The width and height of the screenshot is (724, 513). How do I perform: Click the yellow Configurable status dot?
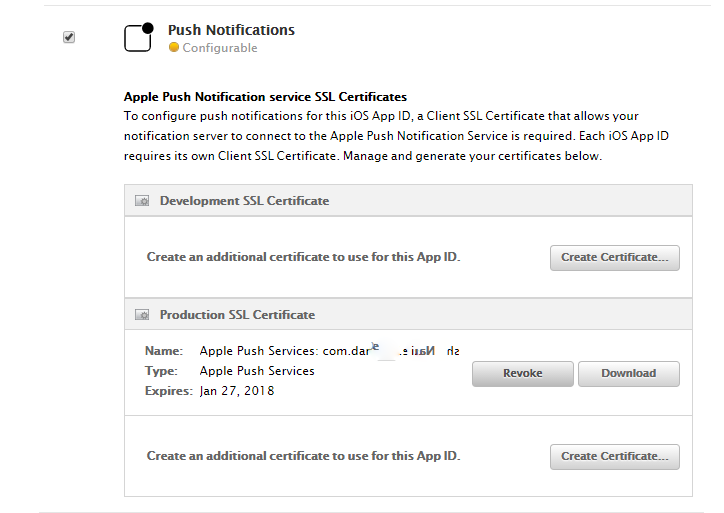pyautogui.click(x=174, y=48)
